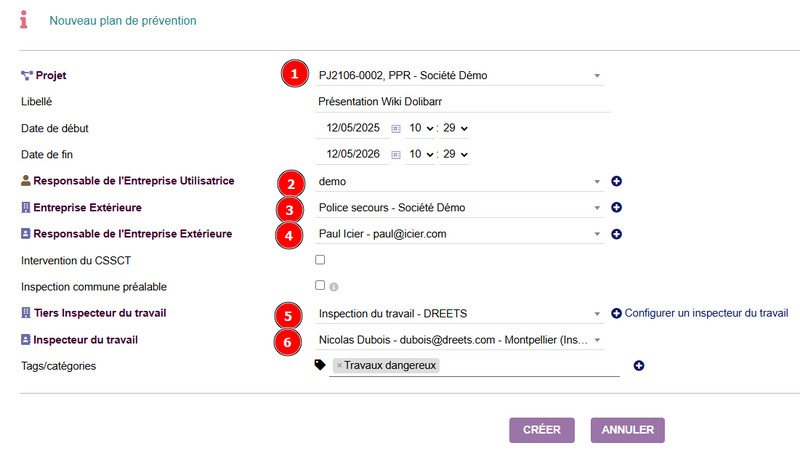The width and height of the screenshot is (800, 459).
Task: Open the start date calendar picker icon
Action: 396,129
